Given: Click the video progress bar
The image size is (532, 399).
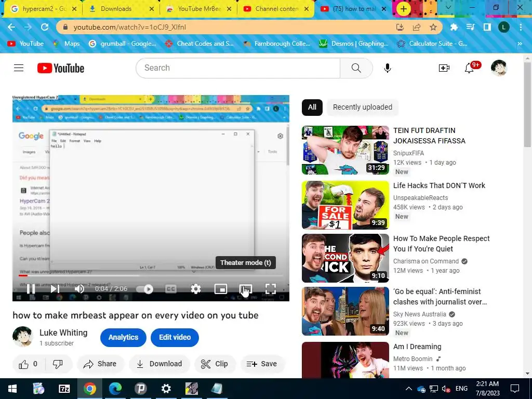Looking at the screenshot, I should (x=151, y=275).
